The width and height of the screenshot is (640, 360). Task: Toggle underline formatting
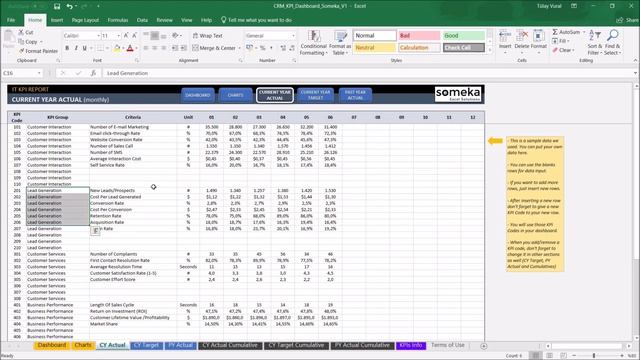tap(84, 48)
